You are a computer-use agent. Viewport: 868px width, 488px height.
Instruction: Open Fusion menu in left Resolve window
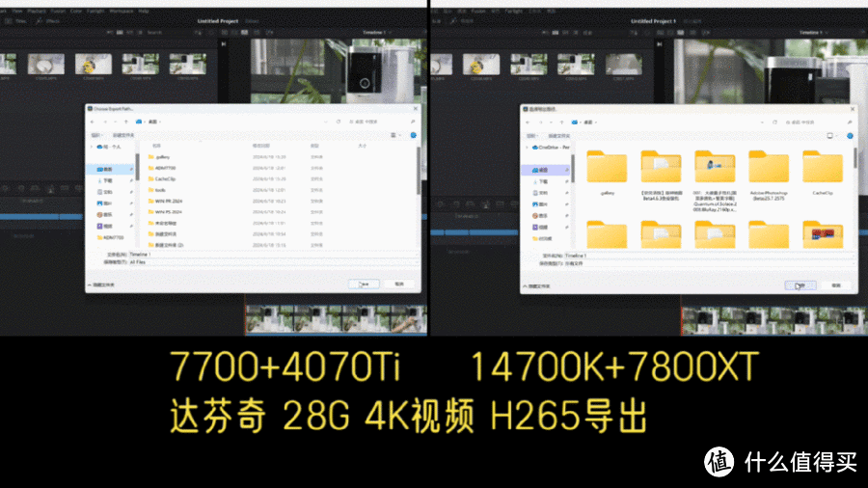click(x=58, y=11)
